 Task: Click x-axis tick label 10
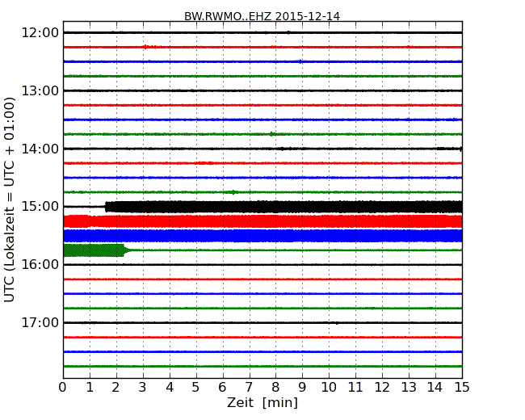(x=329, y=388)
